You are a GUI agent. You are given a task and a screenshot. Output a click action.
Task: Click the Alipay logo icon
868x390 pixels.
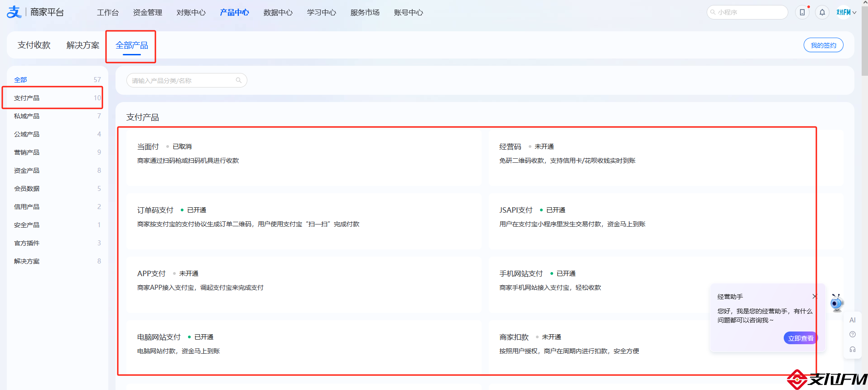tap(14, 12)
